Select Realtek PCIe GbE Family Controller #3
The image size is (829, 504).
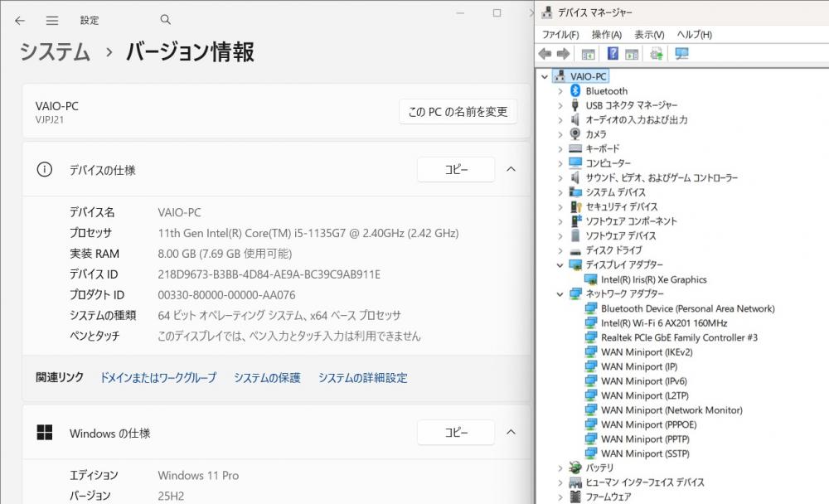679,337
